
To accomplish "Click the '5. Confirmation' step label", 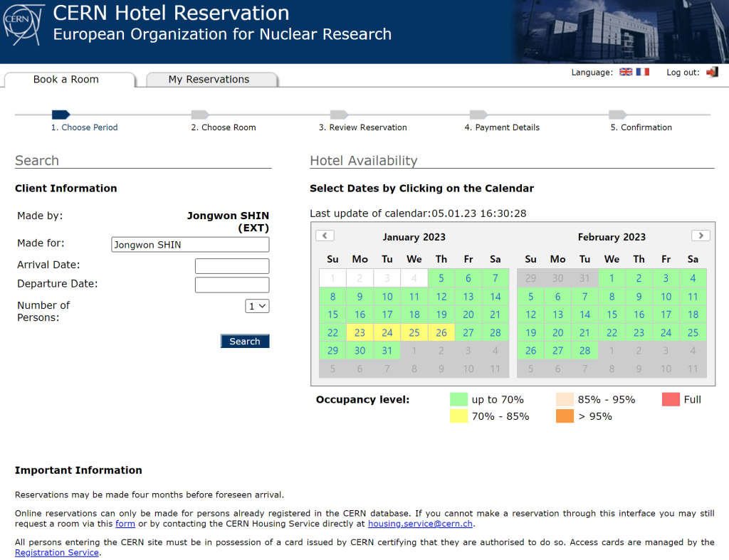I will pyautogui.click(x=641, y=127).
